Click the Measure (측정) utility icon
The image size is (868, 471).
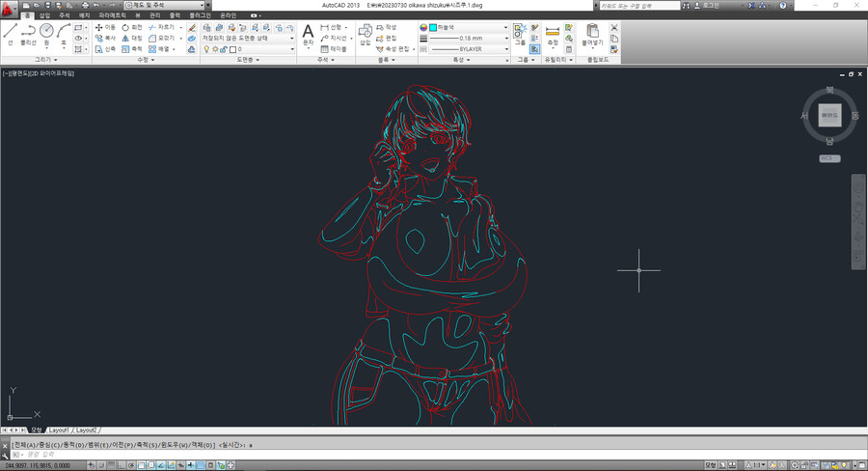pyautogui.click(x=553, y=34)
